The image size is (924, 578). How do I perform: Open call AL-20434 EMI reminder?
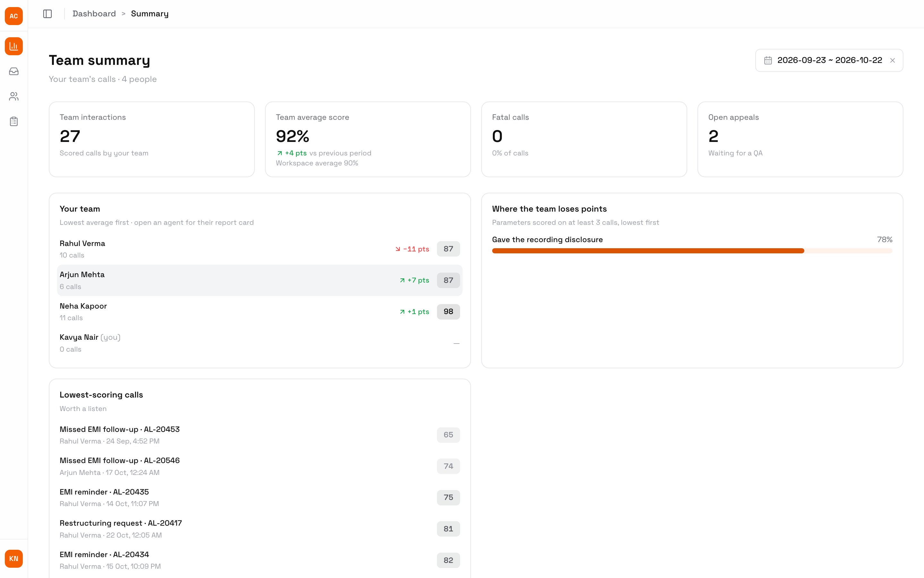point(260,560)
